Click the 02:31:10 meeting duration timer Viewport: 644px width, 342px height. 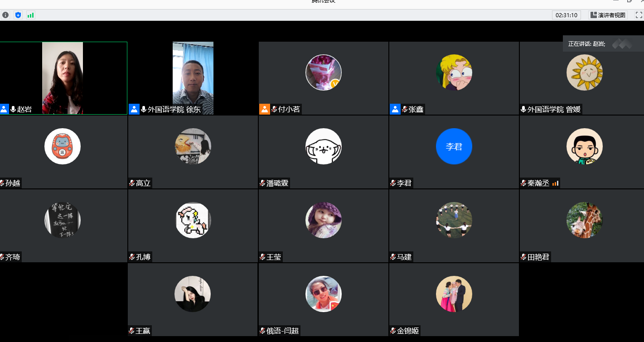566,15
